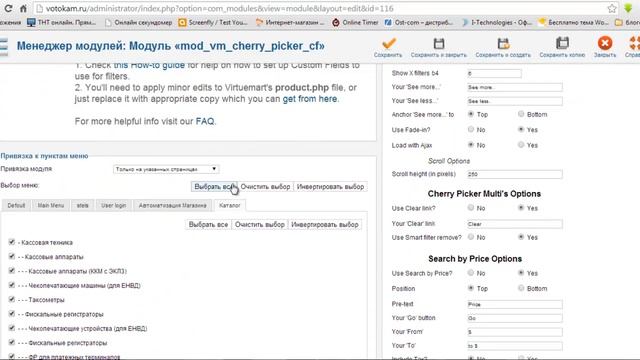Click the Scroll height (in pixels) field
Screen dimensions: 640x360
tap(515, 174)
